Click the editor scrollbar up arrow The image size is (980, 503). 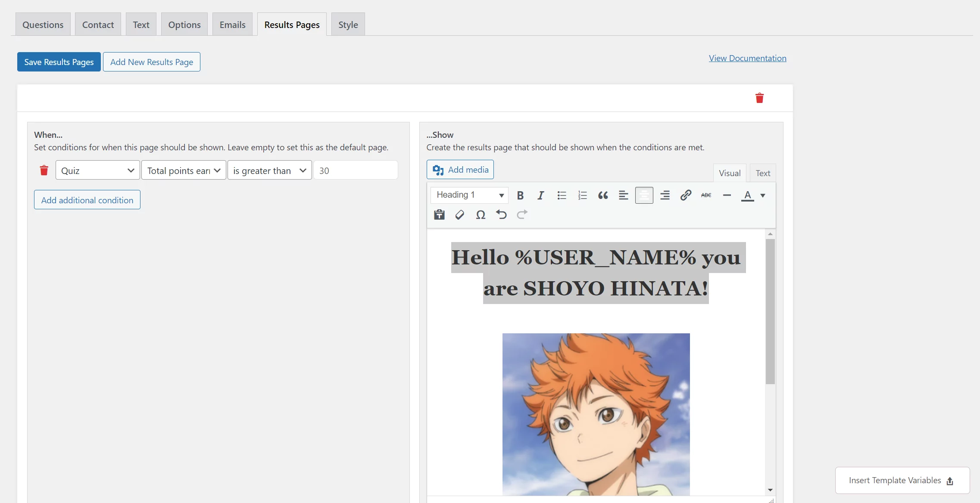770,234
